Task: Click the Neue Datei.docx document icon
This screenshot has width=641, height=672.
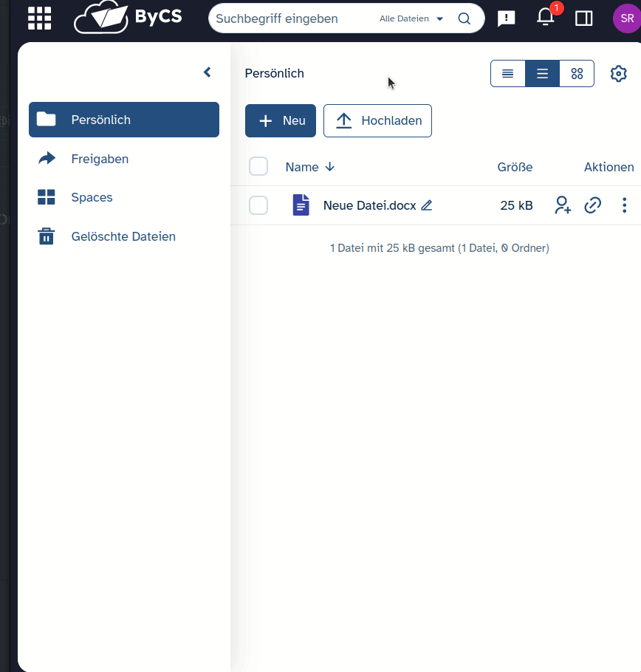Action: click(301, 205)
